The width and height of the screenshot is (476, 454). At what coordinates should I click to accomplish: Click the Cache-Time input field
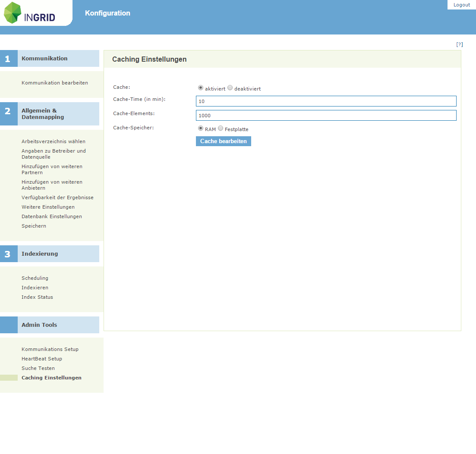point(326,101)
